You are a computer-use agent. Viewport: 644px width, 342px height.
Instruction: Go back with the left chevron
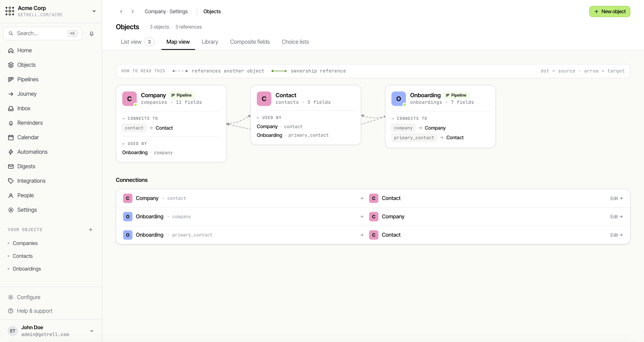pyautogui.click(x=121, y=12)
